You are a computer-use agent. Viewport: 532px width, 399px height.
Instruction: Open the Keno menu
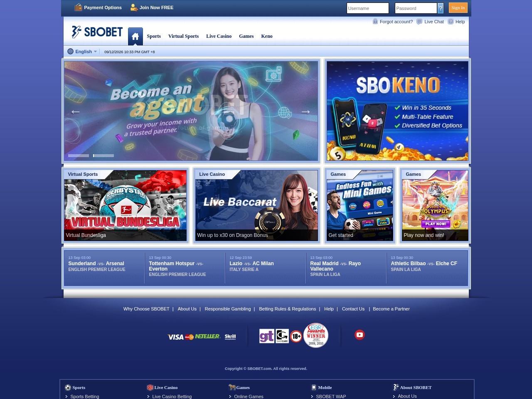tap(267, 36)
